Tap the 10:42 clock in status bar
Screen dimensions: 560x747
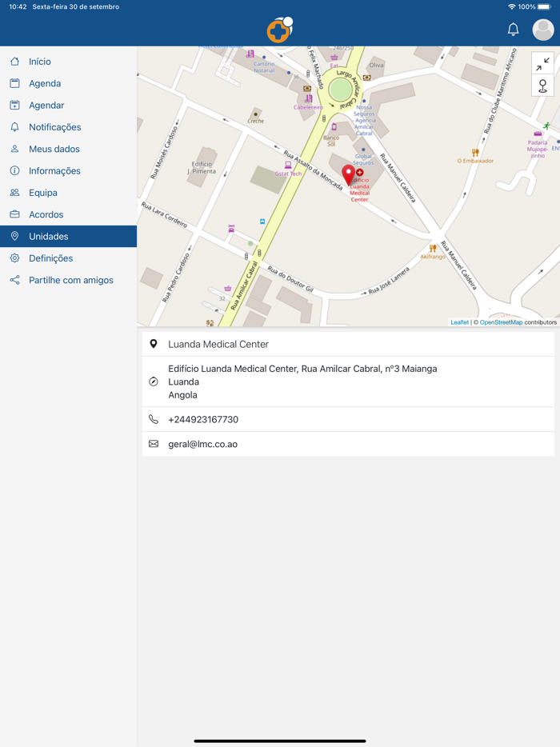click(18, 6)
